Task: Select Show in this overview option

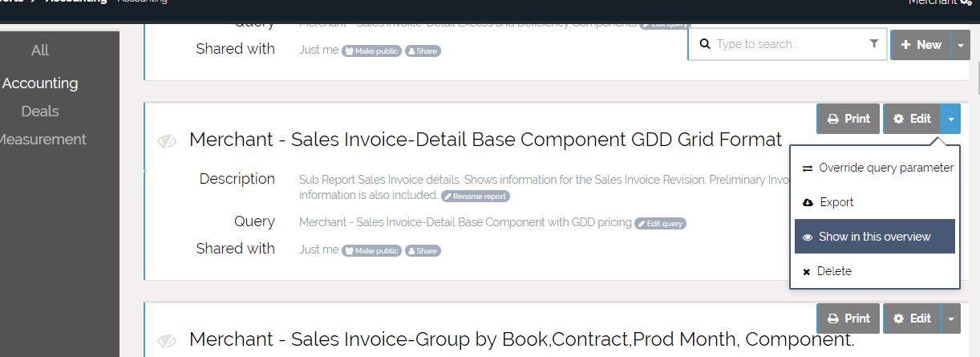Action: pos(874,237)
